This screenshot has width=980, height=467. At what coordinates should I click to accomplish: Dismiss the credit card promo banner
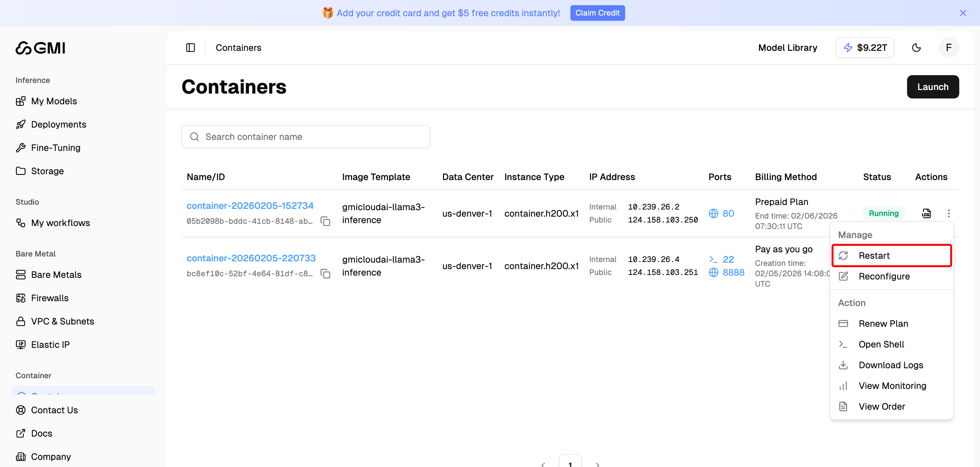pyautogui.click(x=962, y=13)
